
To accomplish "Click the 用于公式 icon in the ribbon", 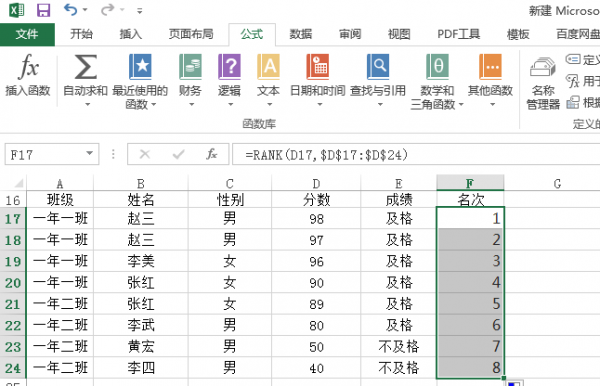I will tap(573, 81).
